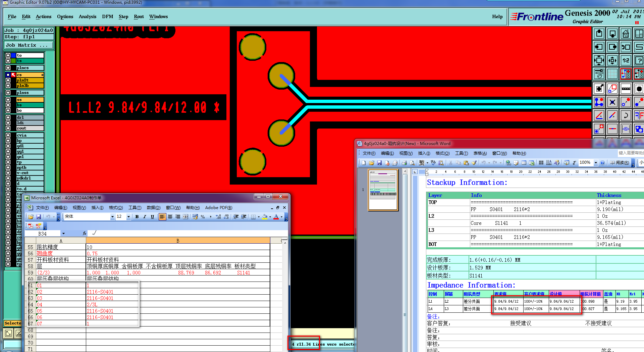Click the 1:2 zoom scale icon

point(626,60)
